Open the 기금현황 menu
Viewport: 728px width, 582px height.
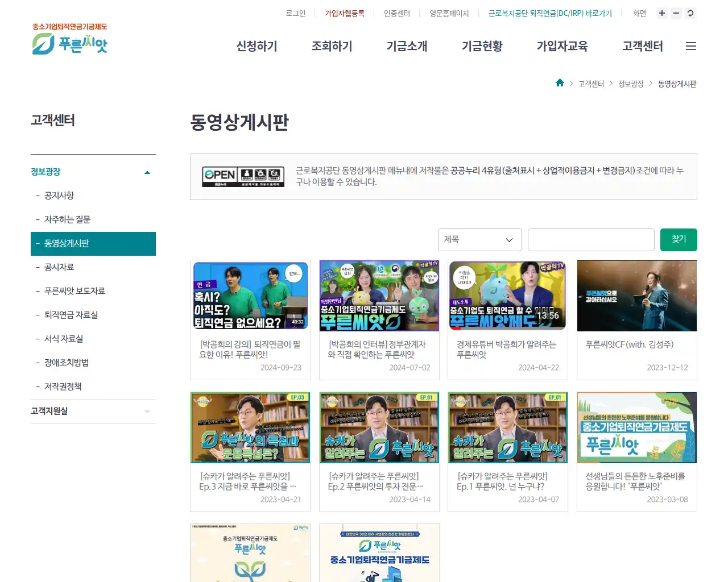tap(482, 47)
